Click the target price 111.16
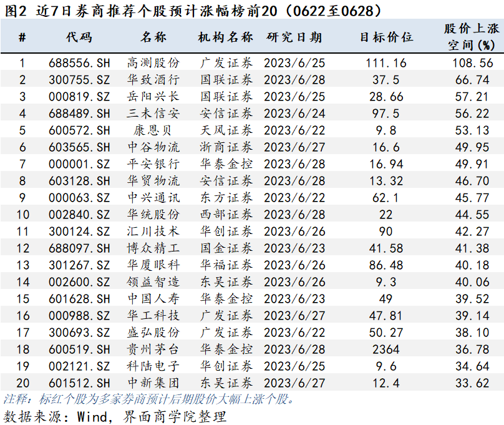 pyautogui.click(x=385, y=63)
